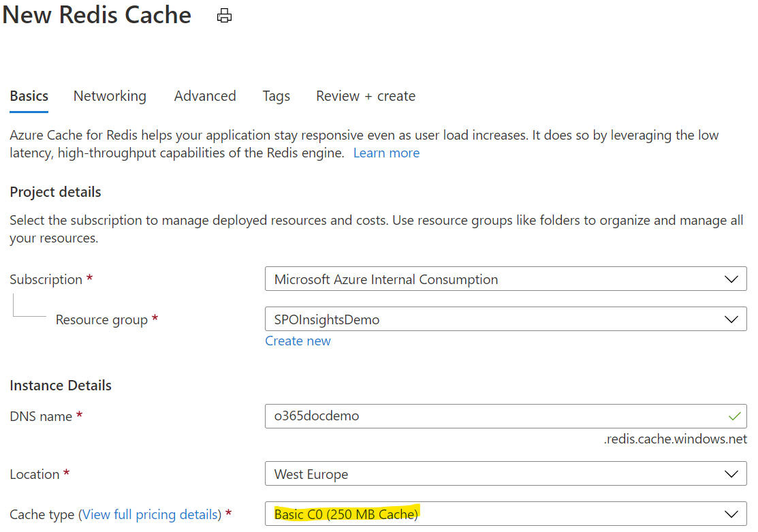Click the DNS name field label
758x532 pixels.
pyautogui.click(x=41, y=416)
